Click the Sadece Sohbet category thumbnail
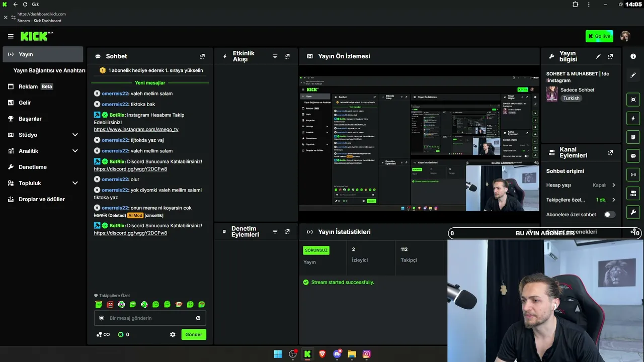 point(552,94)
